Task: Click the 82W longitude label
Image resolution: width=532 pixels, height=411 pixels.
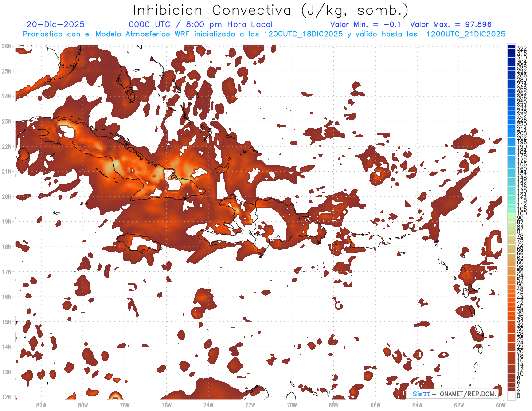Action: coord(41,405)
